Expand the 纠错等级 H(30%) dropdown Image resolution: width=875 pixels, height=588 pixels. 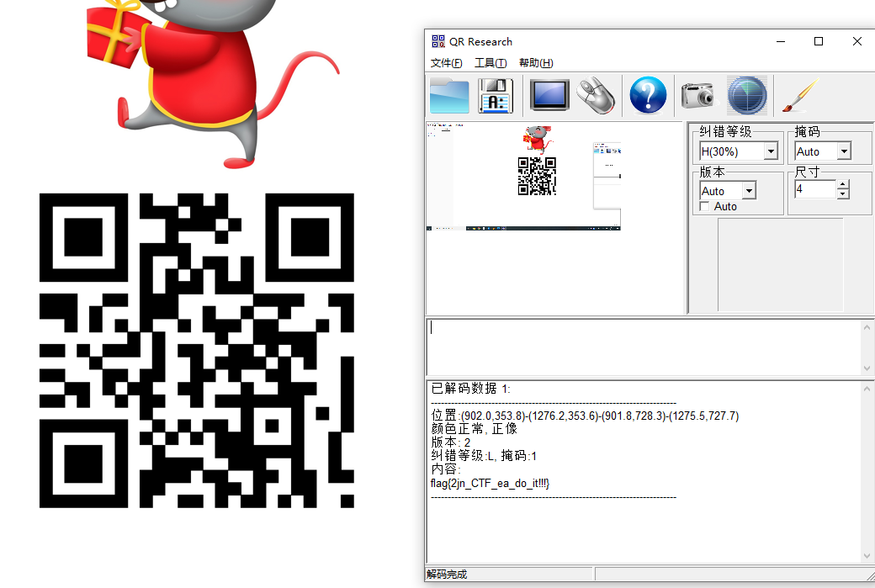pyautogui.click(x=771, y=151)
